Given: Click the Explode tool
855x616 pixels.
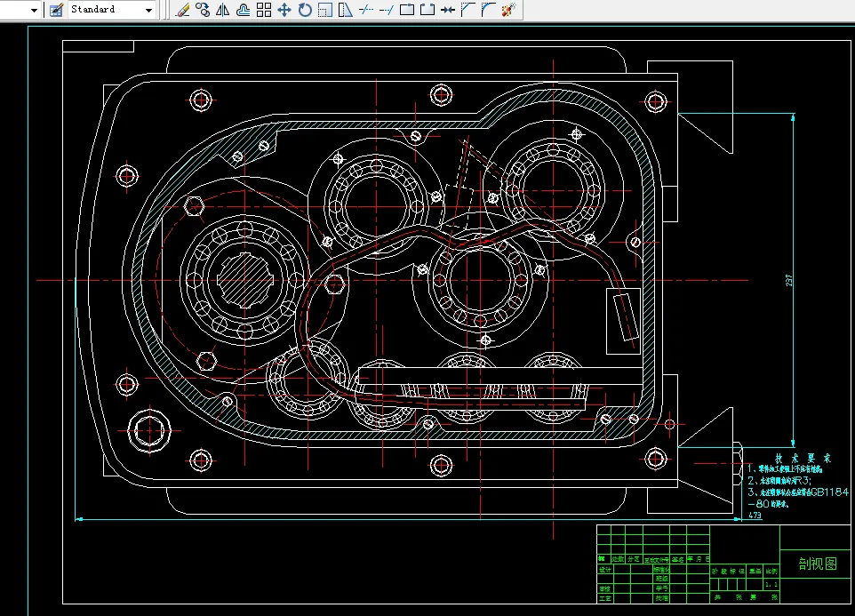Looking at the screenshot, I should click(508, 10).
